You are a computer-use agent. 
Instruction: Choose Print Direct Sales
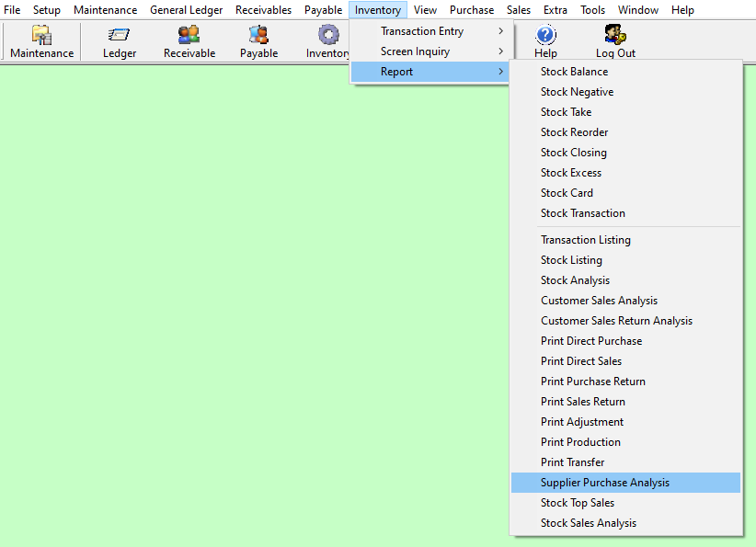tap(625, 361)
